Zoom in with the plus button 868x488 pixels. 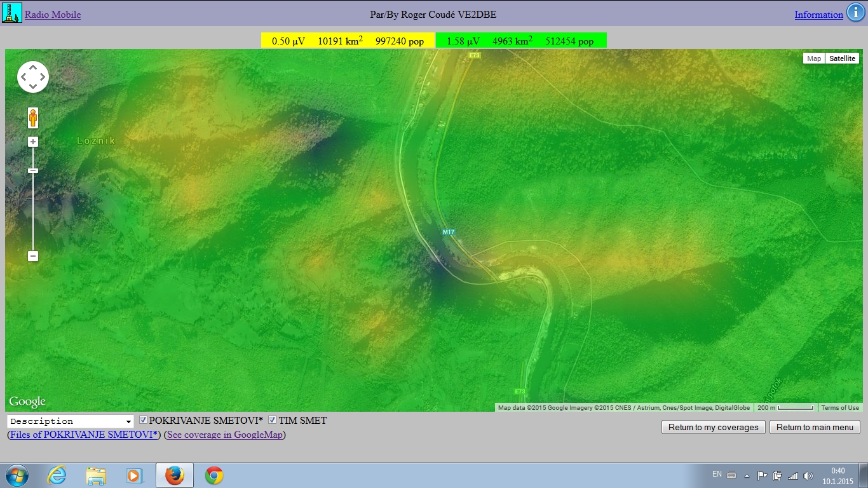(x=33, y=142)
